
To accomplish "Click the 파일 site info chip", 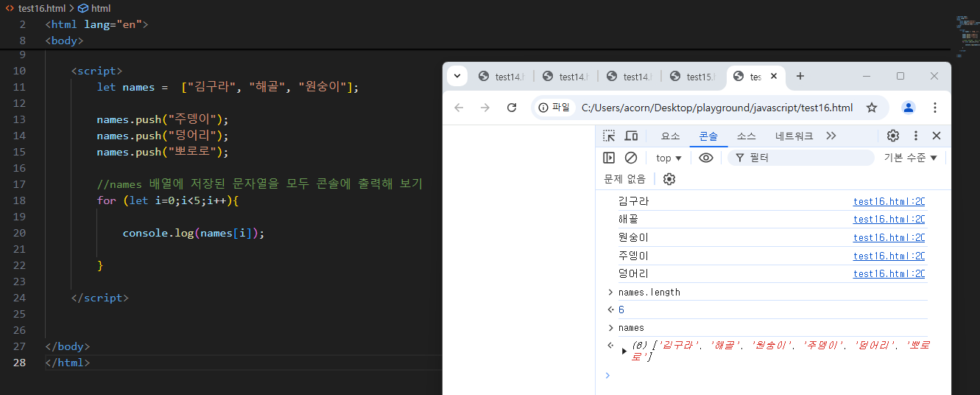I will coord(554,108).
